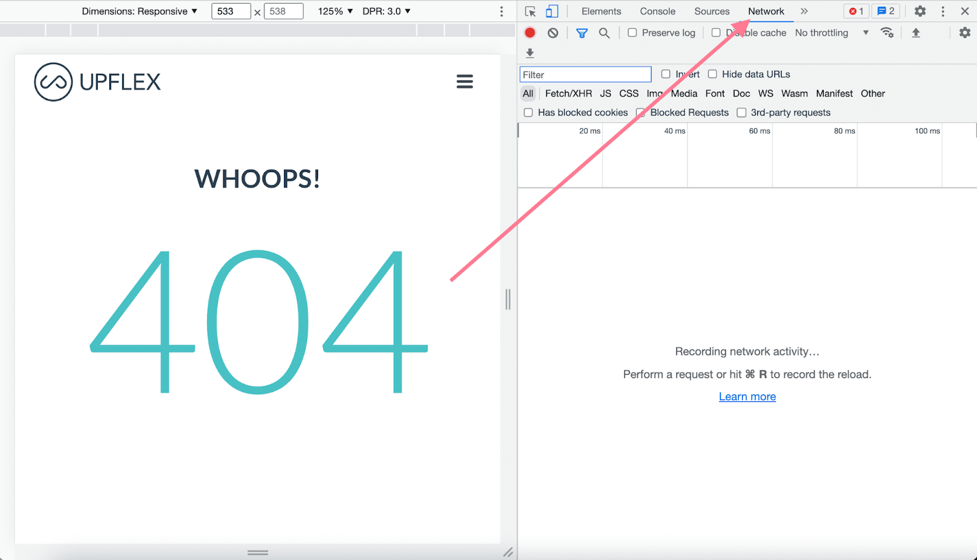Switch to the Elements tab
The width and height of the screenshot is (977, 560).
pyautogui.click(x=601, y=11)
